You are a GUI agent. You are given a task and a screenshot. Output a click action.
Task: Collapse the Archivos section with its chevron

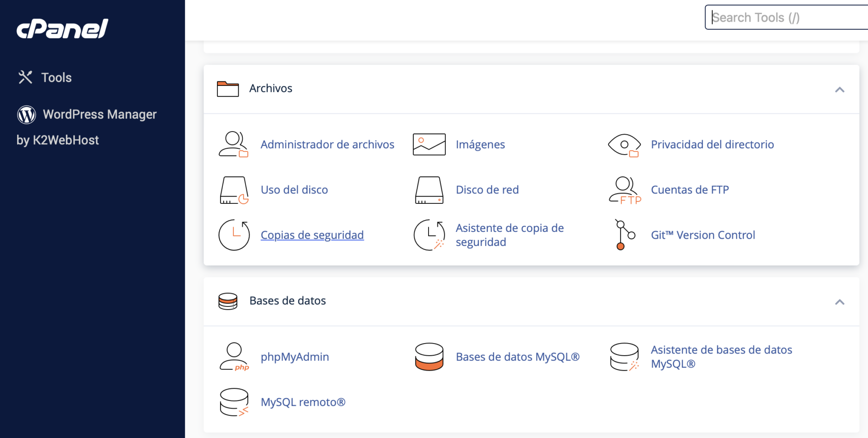tap(840, 89)
